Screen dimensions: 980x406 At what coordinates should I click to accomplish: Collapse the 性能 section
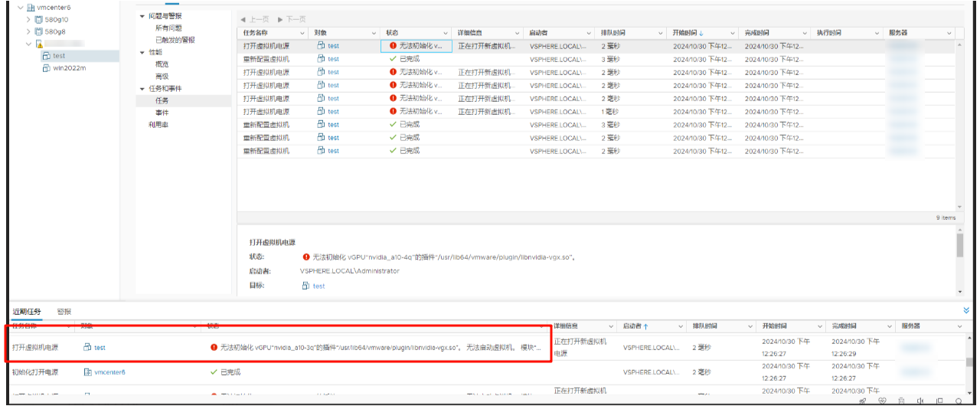point(142,52)
